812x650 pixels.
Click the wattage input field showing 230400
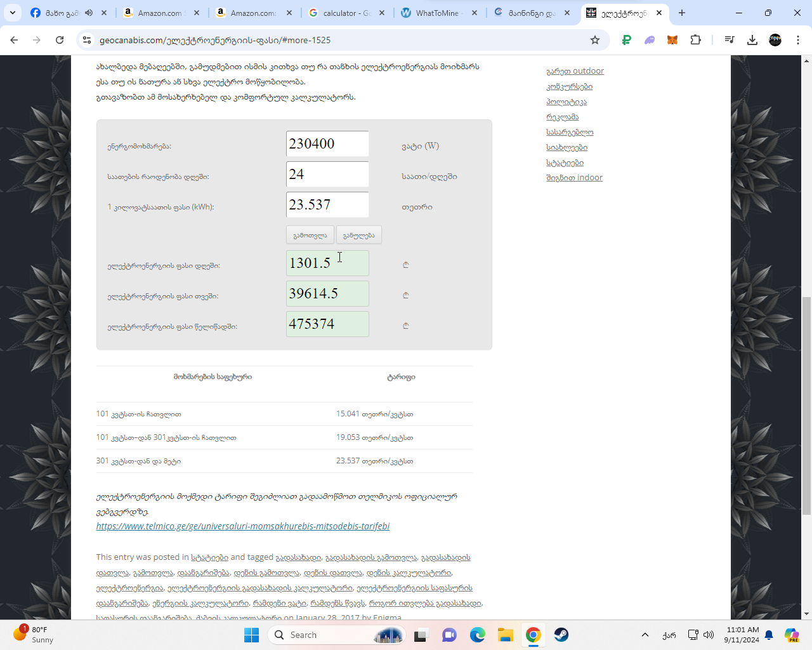pos(327,144)
